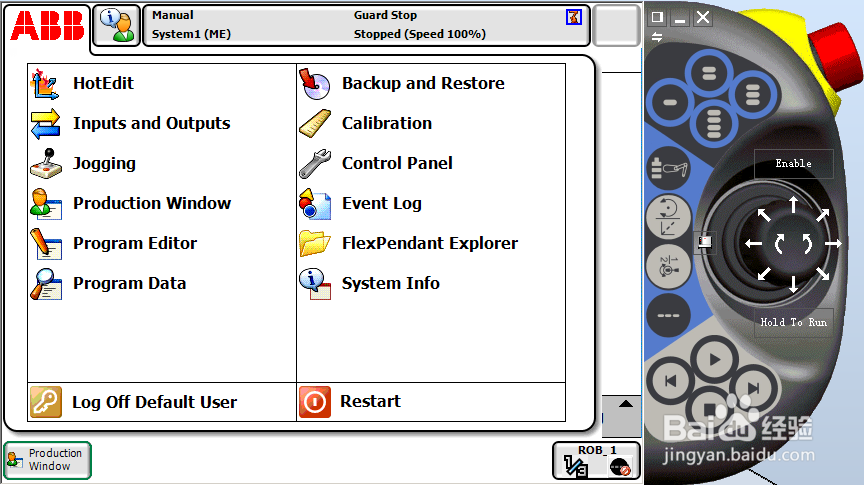The image size is (864, 485).
Task: Click joystick left arrow
Action: pos(753,244)
